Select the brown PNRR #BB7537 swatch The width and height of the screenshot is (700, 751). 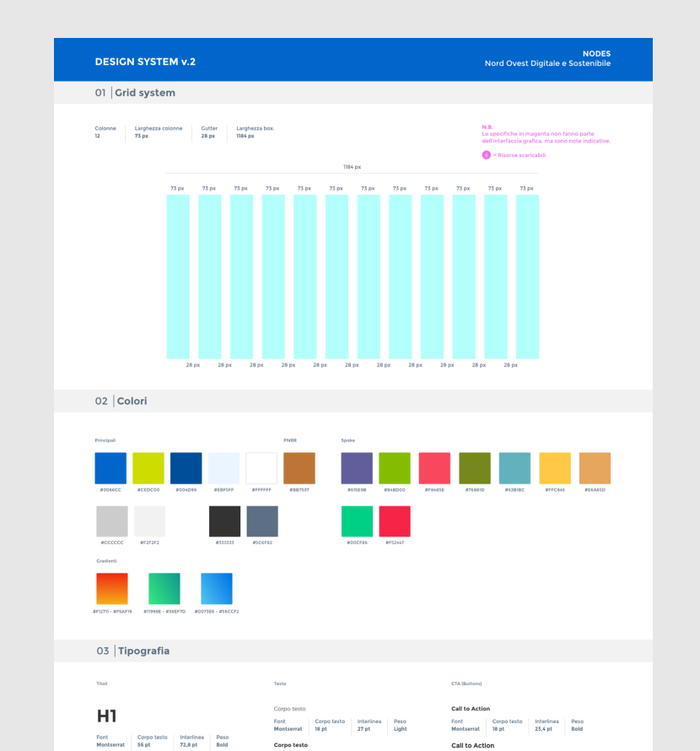coord(299,468)
